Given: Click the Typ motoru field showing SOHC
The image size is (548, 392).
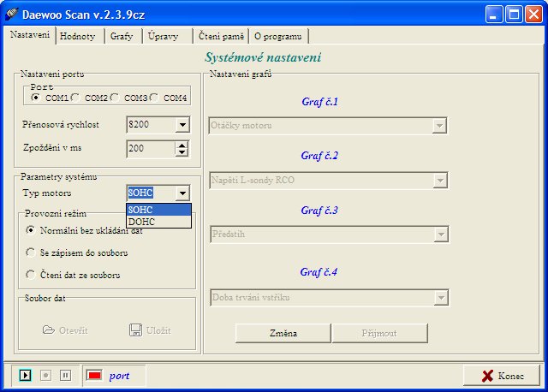Looking at the screenshot, I should (151, 193).
